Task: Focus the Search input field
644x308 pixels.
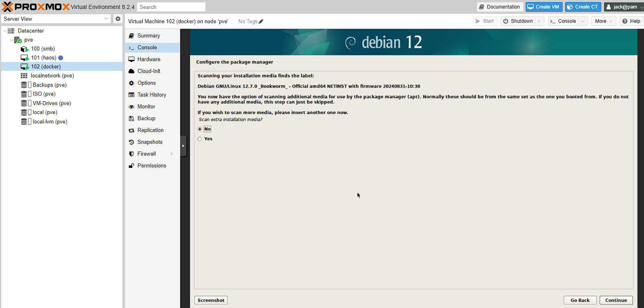Action: (171, 7)
